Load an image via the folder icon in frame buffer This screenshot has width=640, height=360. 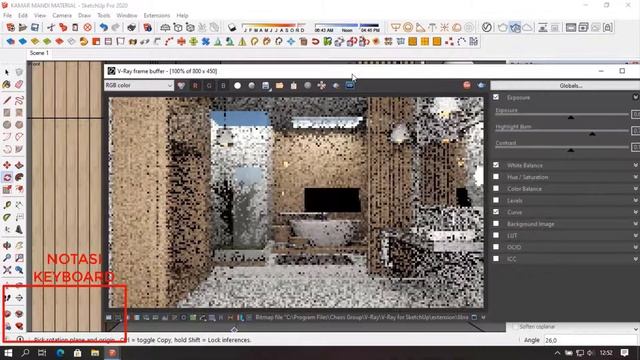point(280,86)
